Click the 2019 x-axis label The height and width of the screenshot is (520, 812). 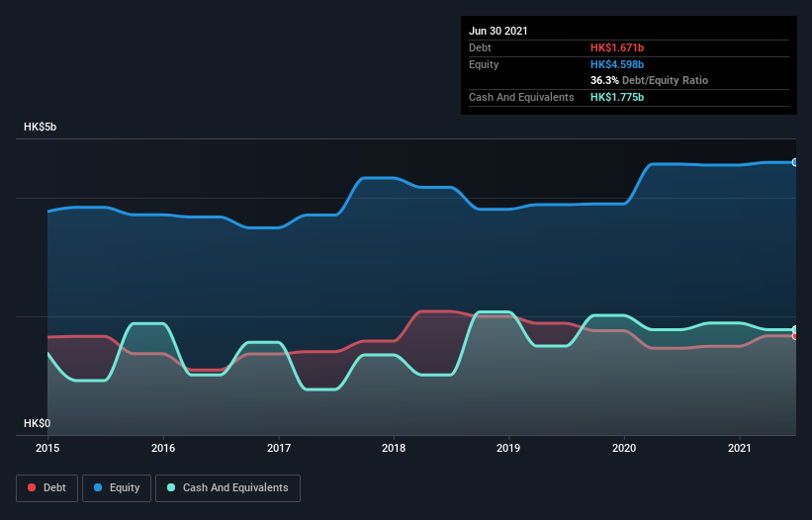508,448
